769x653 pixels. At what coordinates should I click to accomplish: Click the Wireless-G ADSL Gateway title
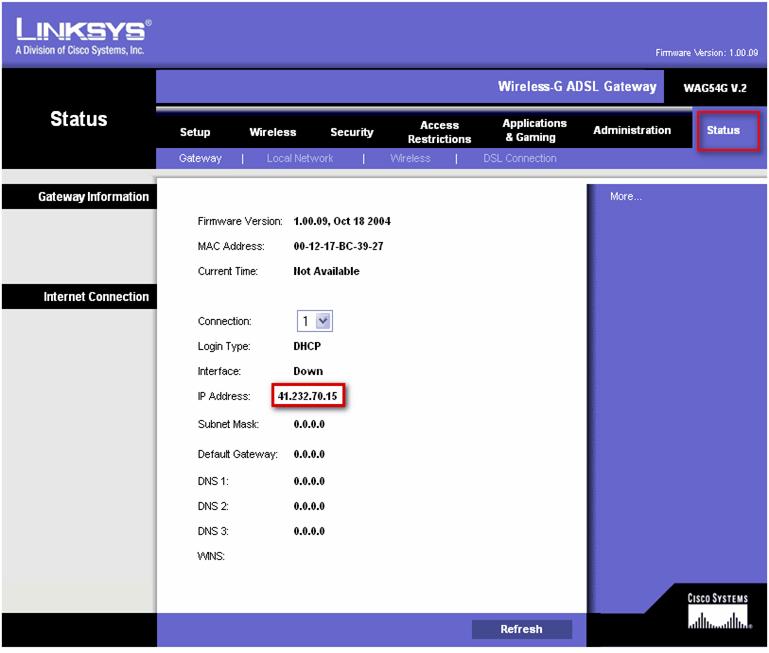point(577,86)
